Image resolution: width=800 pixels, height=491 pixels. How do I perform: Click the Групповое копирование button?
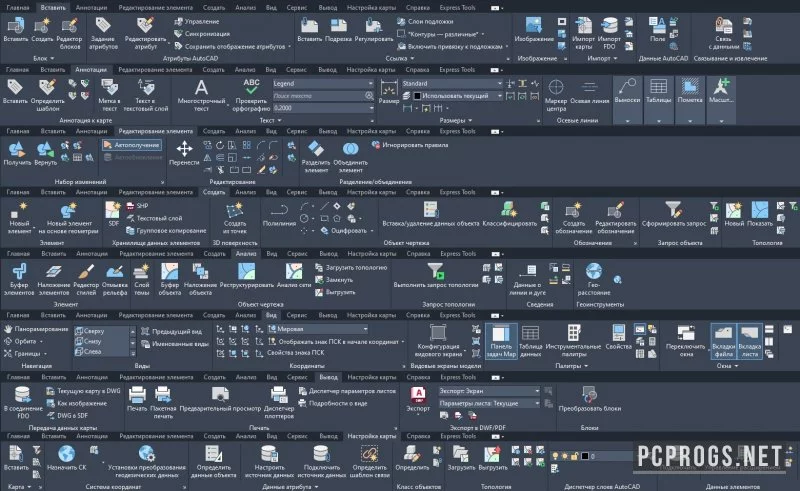tap(166, 231)
